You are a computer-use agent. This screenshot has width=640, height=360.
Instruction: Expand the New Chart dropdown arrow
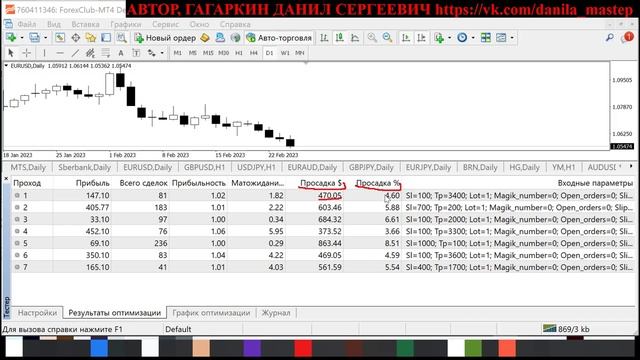coord(22,38)
